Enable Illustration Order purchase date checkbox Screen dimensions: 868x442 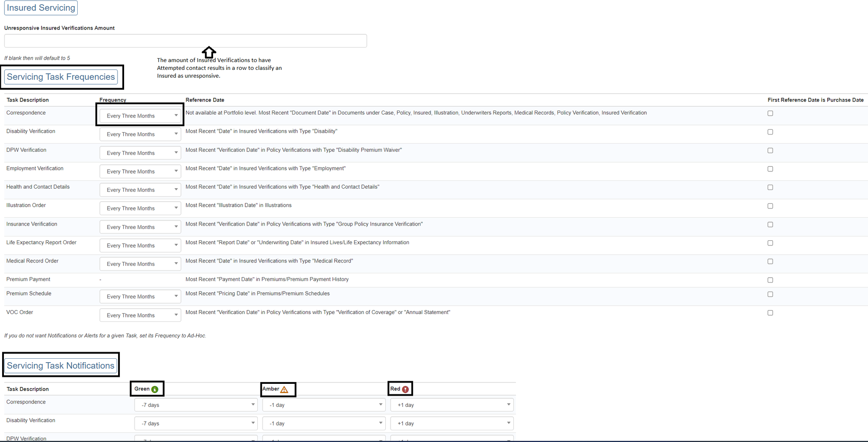click(x=770, y=206)
